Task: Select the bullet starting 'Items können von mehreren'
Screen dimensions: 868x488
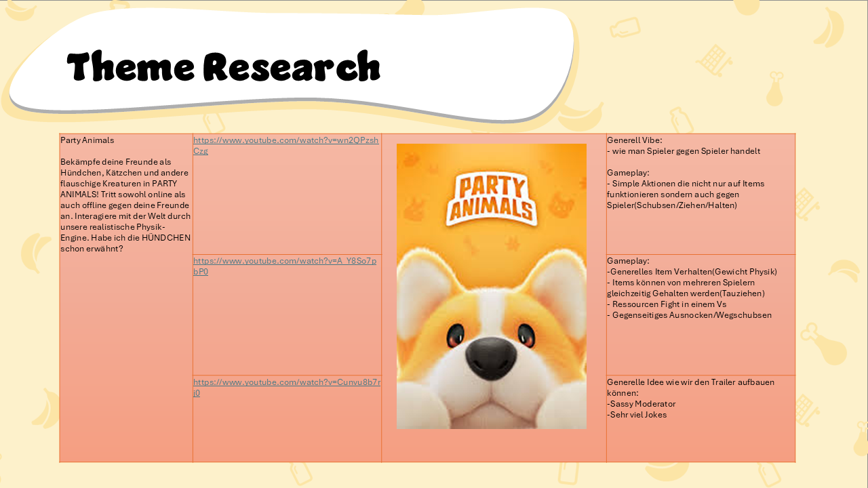Action: coord(686,288)
